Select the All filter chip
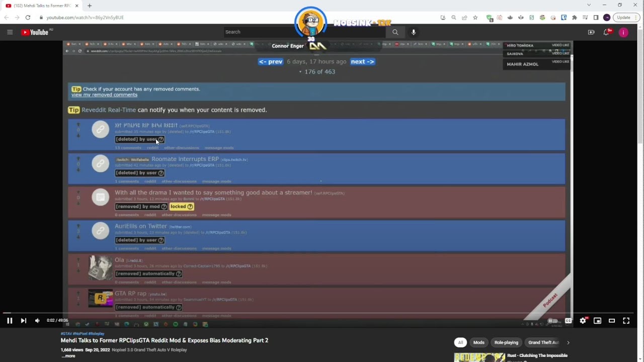Image resolution: width=644 pixels, height=362 pixels. point(460,342)
